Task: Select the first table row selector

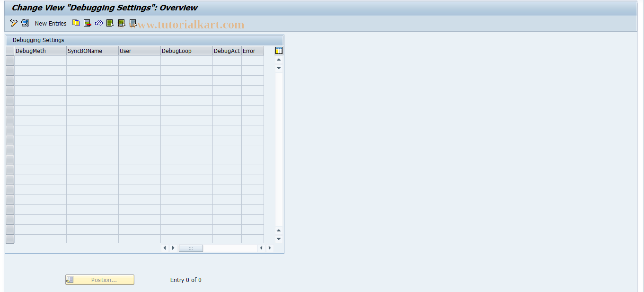Action: pos(10,61)
